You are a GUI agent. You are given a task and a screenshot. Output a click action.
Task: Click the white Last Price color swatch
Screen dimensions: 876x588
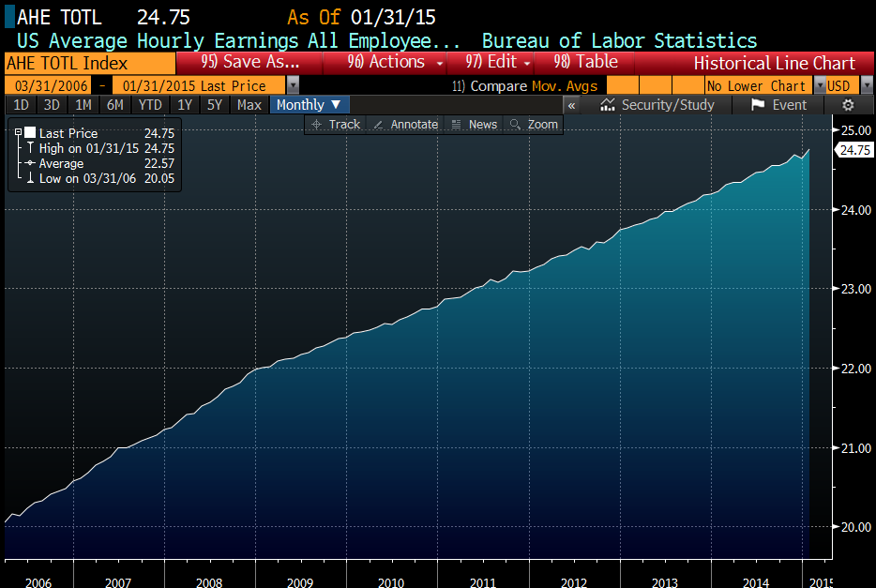[x=30, y=133]
